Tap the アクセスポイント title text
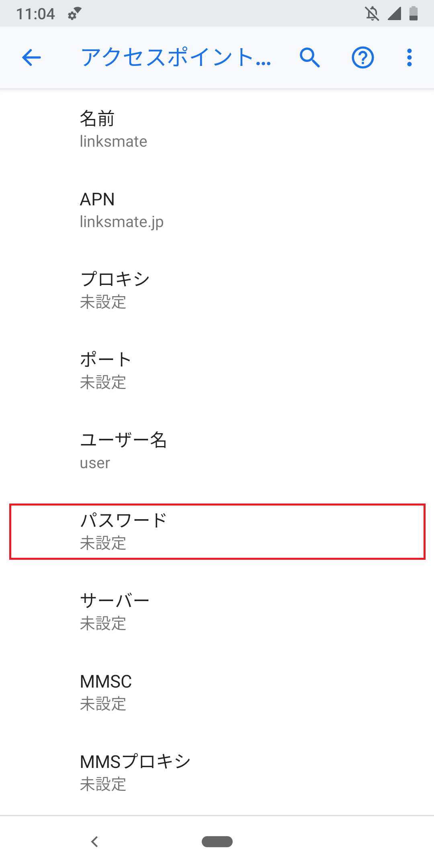434x868 pixels. tap(176, 58)
